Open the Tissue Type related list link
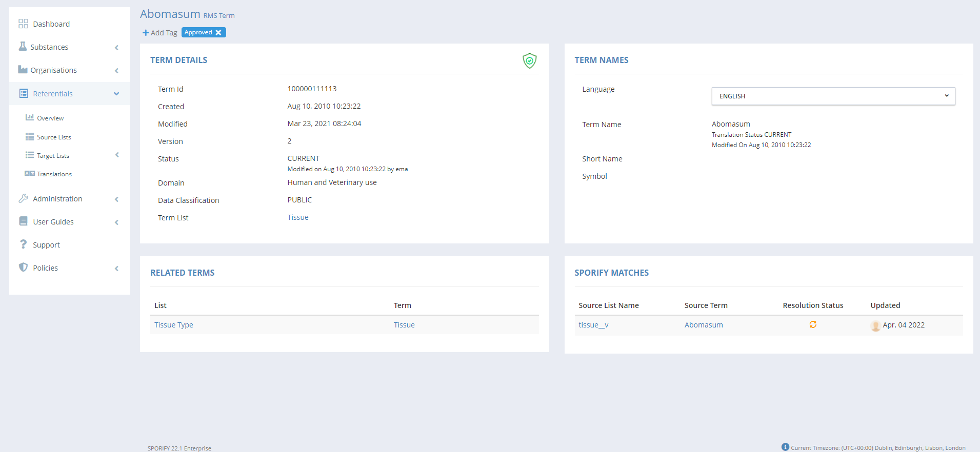The height and width of the screenshot is (452, 980). coord(174,325)
